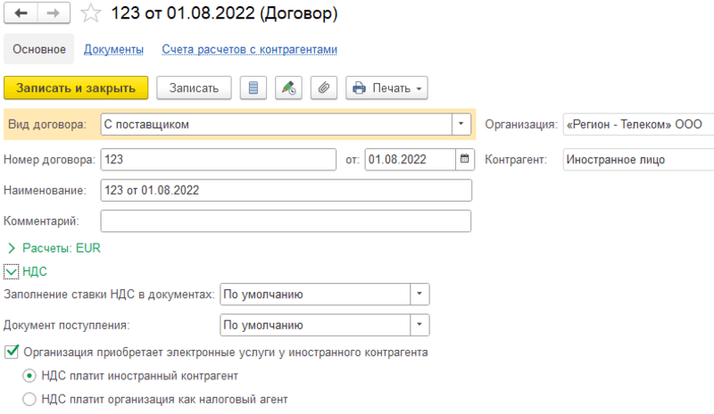Viewport: 714px width, 414px height.
Task: Expand the 'Расчеты: EUR' section
Action: point(12,248)
